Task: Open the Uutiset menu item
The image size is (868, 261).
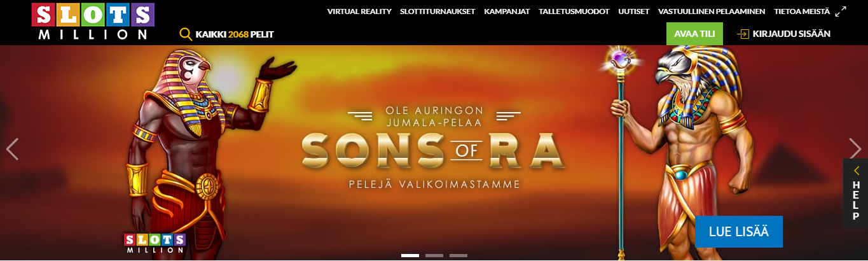Action: click(633, 11)
